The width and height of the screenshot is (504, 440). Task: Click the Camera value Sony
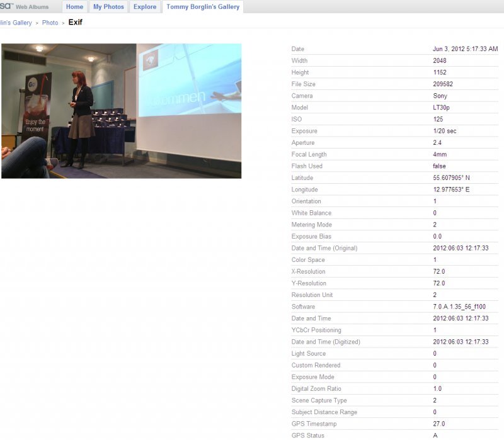[440, 96]
